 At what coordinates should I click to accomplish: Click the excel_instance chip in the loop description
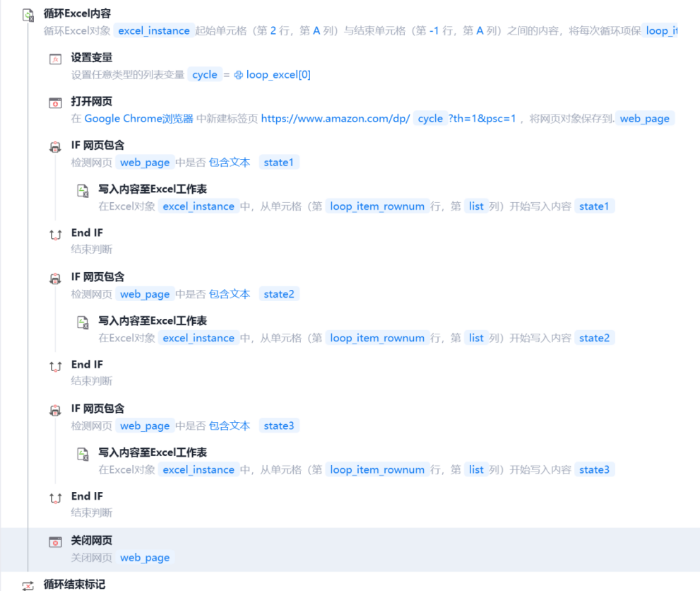(154, 31)
